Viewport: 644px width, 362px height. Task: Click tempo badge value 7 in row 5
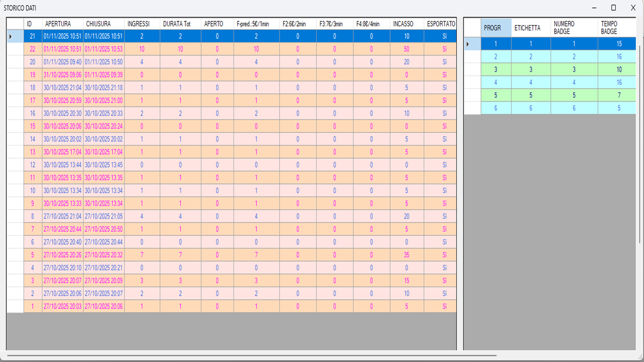[x=619, y=95]
